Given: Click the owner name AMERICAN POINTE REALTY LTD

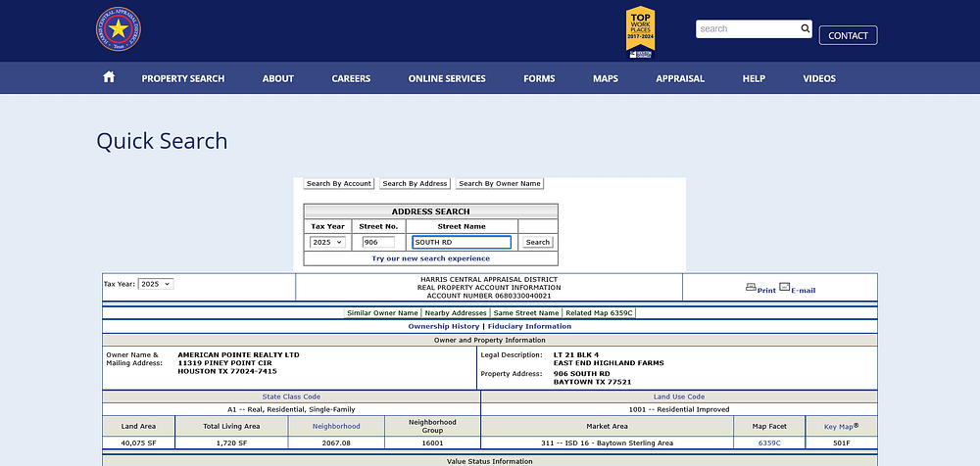Looking at the screenshot, I should click(x=239, y=354).
